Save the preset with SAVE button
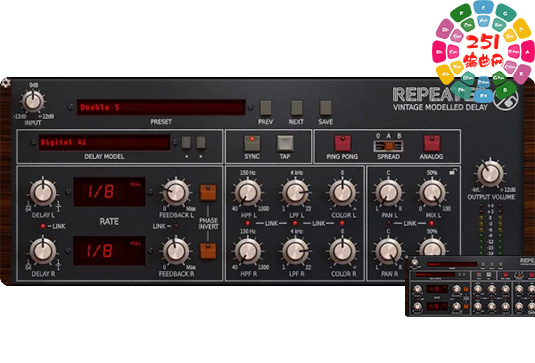Image resolution: width=535 pixels, height=363 pixels. click(x=325, y=107)
